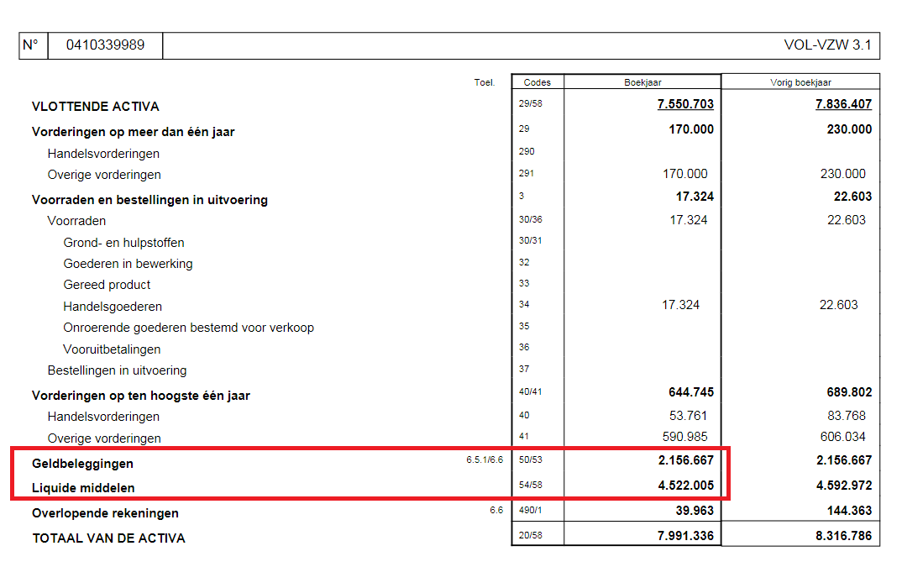The height and width of the screenshot is (588, 902).
Task: Click the 'Gereed product' row label
Action: click(x=107, y=285)
